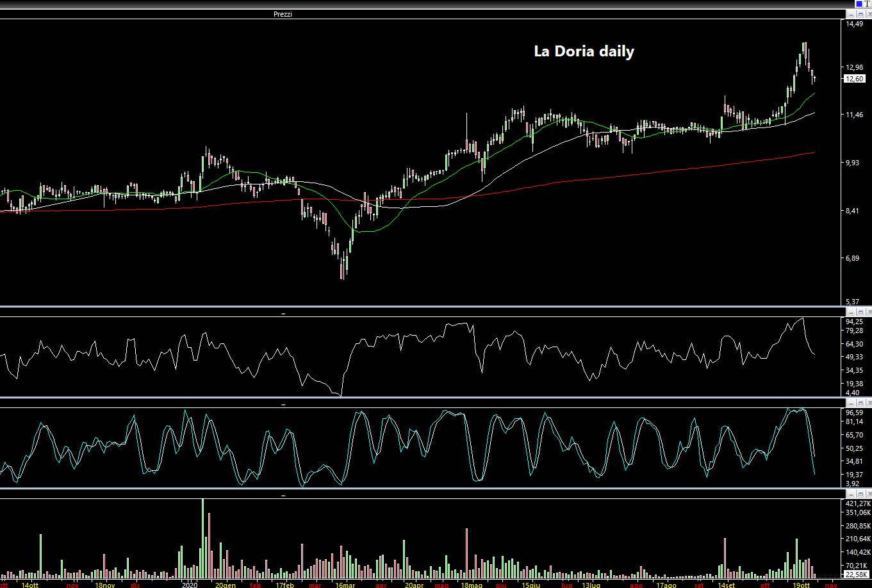
Task: Click the 49,33 RSI scale value
Action: coord(855,357)
